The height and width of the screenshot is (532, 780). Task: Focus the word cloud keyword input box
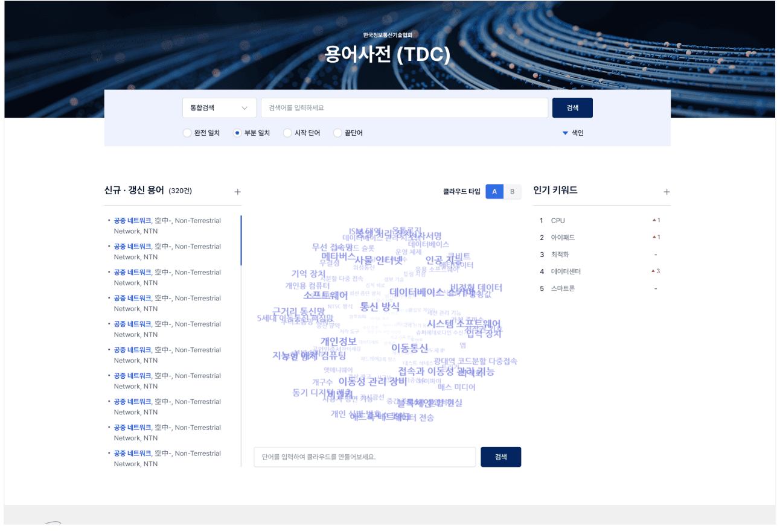(365, 457)
